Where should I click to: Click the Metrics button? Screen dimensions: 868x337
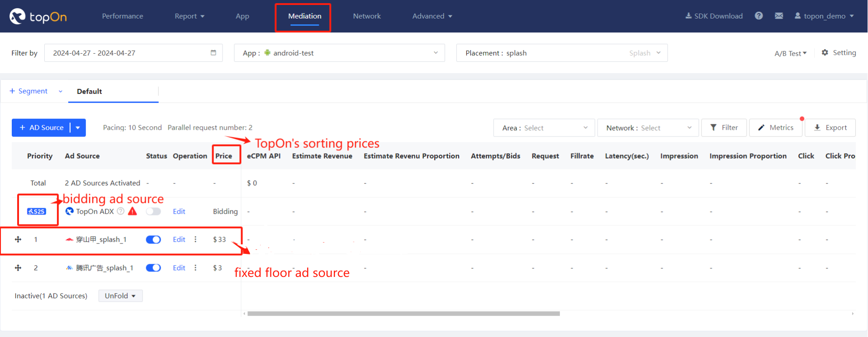click(776, 128)
